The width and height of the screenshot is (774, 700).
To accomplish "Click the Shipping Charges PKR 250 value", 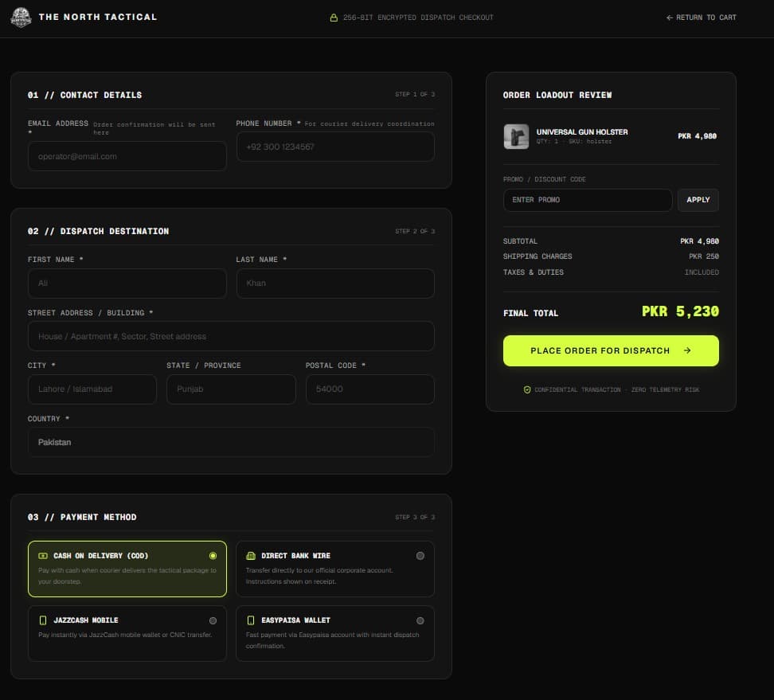I will tap(704, 256).
